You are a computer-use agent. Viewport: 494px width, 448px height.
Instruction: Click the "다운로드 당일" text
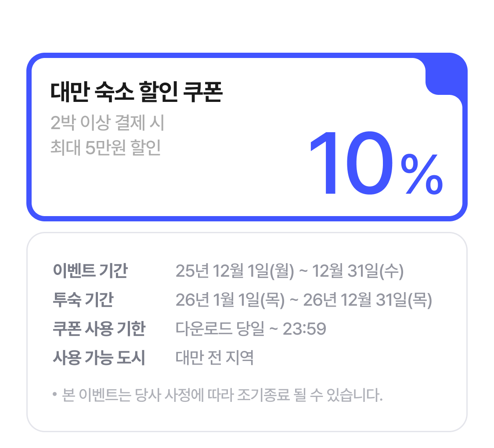pos(220,329)
